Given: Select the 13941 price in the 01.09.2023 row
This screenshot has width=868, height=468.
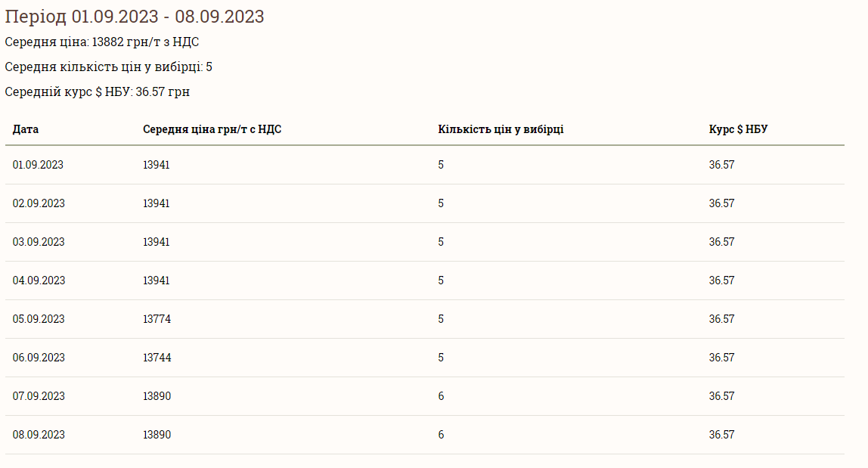Looking at the screenshot, I should pyautogui.click(x=157, y=165).
